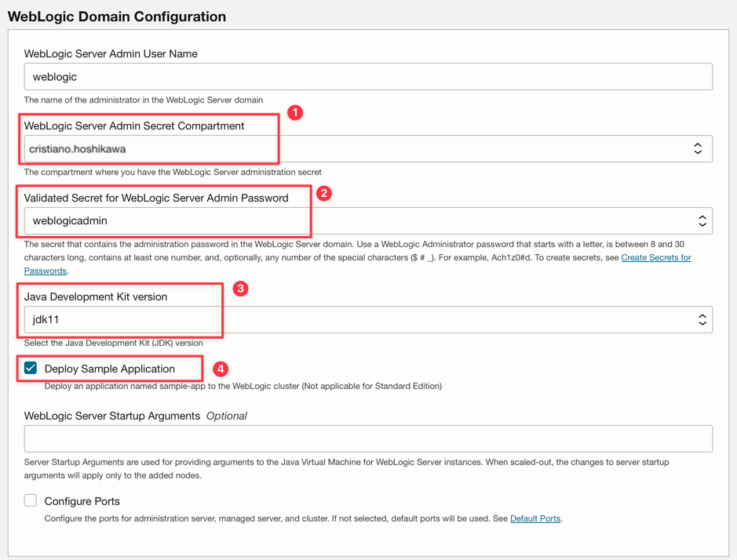Image resolution: width=737 pixels, height=560 pixels.
Task: Click the Validated Secret dropdown chevron icon
Action: click(702, 222)
